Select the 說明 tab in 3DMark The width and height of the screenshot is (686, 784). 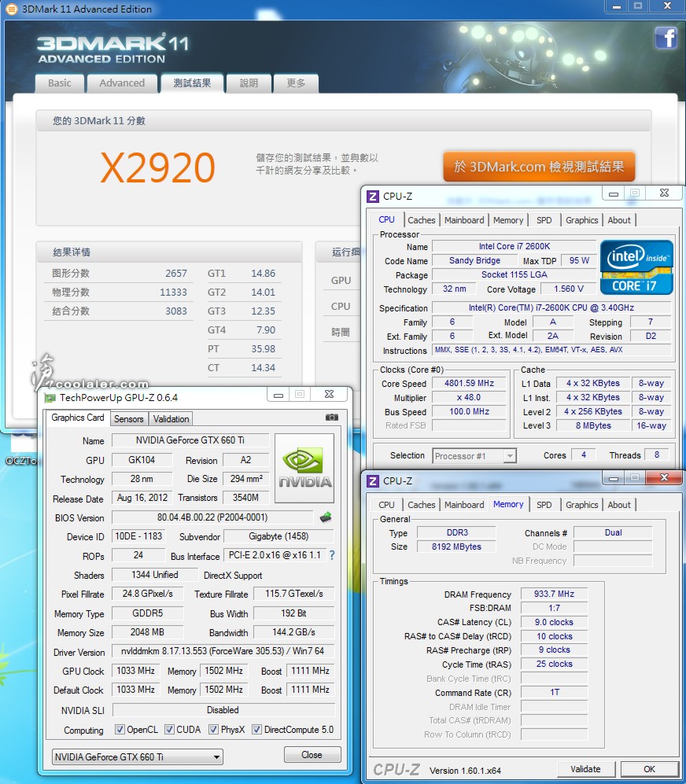(249, 83)
